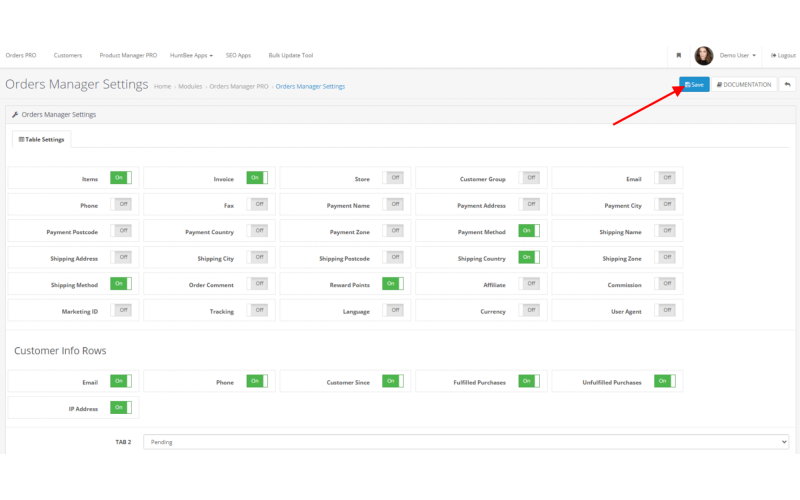Open the DOCUMENTATION button
Viewport: 800px width, 500px height.
[744, 84]
